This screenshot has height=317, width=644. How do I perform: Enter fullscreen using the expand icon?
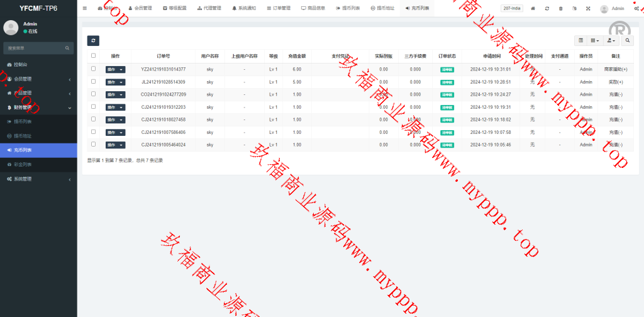(588, 9)
